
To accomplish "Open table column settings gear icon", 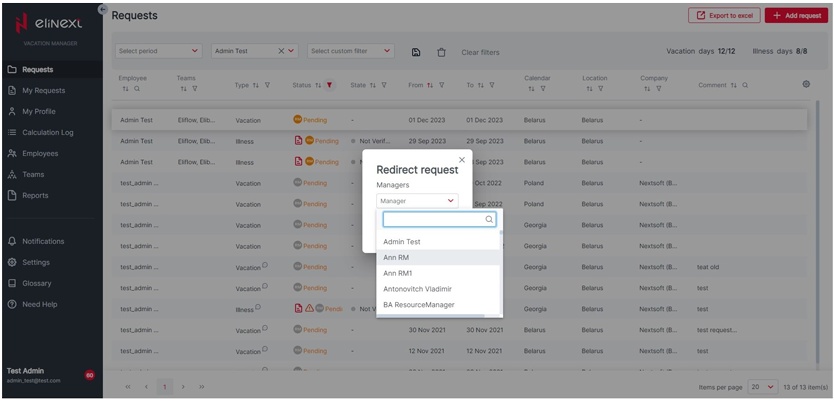I will pyautogui.click(x=806, y=85).
